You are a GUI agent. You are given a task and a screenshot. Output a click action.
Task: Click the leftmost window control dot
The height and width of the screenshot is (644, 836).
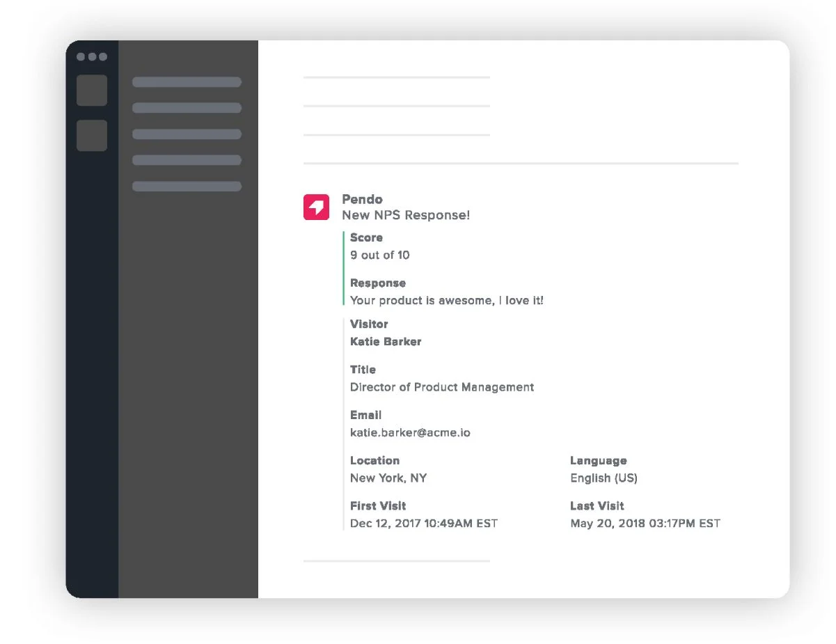pos(81,57)
